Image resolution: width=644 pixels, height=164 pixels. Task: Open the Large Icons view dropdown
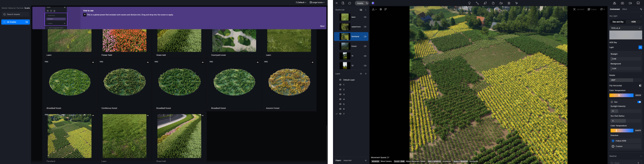point(317,2)
